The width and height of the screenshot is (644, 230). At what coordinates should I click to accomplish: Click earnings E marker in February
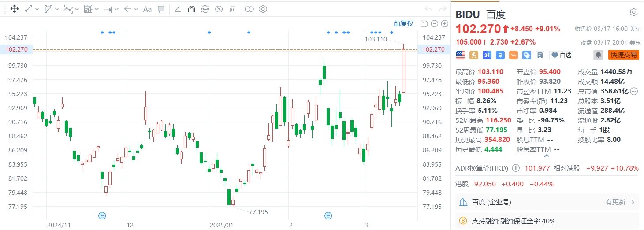tap(328, 215)
